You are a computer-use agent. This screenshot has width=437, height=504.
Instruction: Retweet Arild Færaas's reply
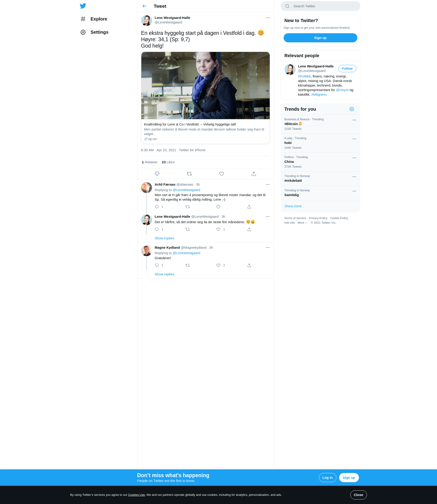(188, 207)
